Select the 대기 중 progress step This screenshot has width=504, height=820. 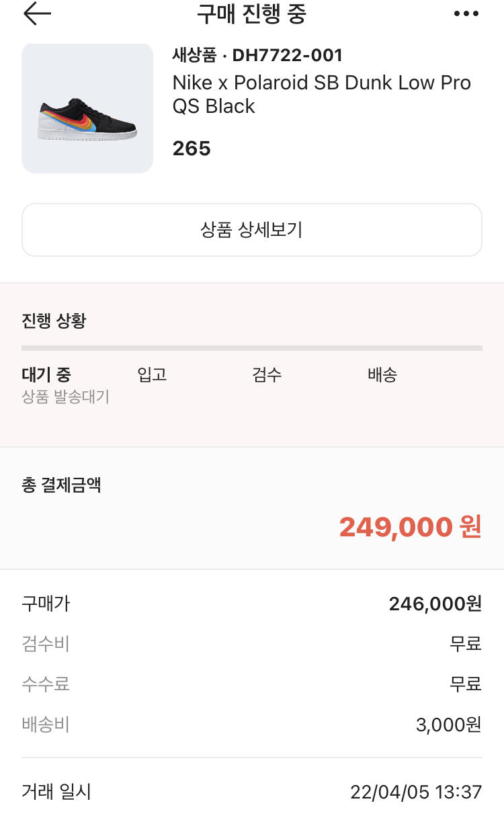coord(46,374)
